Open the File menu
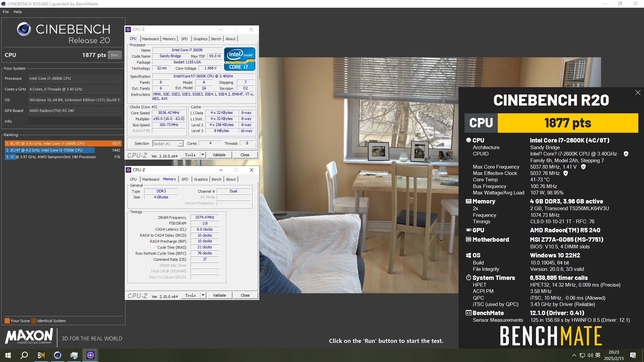This screenshot has height=362, width=644. (6, 12)
